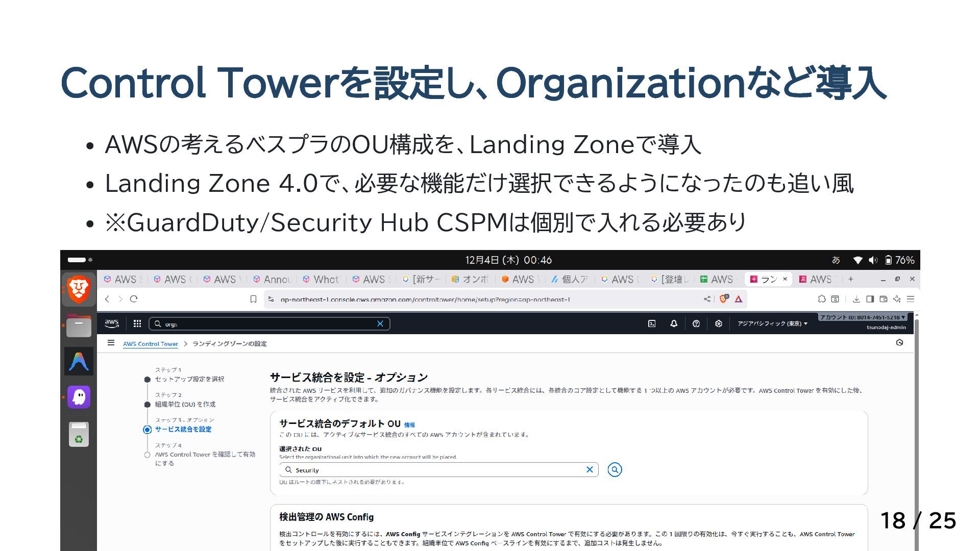Expand the account ID dropdown menu
This screenshot has width=980, height=551.
coord(862,317)
